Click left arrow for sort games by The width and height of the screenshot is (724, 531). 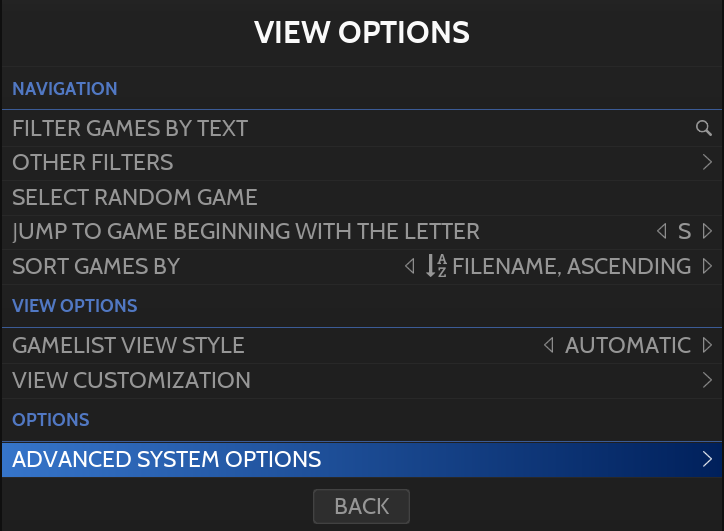pos(408,266)
